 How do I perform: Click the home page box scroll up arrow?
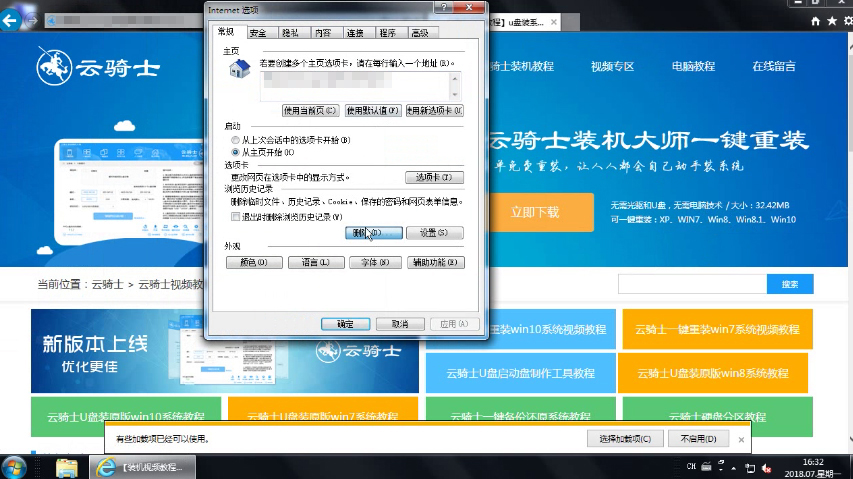coord(455,79)
